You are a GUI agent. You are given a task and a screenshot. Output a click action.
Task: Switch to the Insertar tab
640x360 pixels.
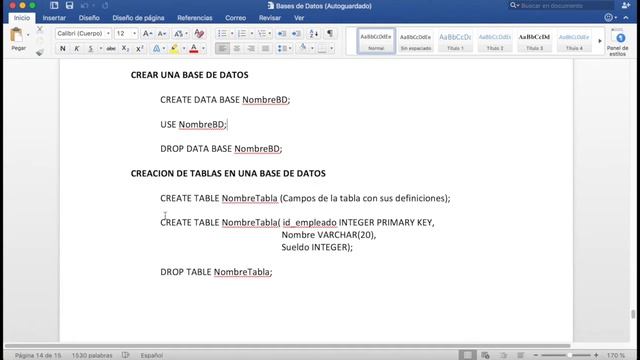pyautogui.click(x=54, y=18)
